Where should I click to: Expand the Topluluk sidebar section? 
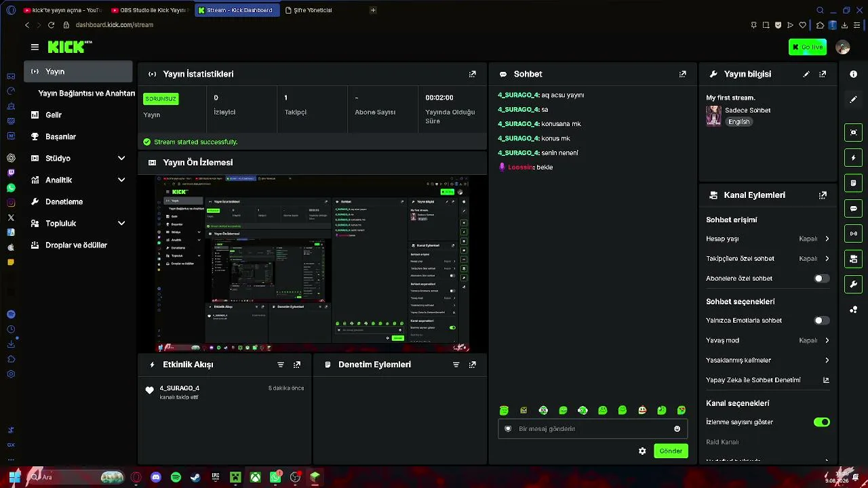(x=79, y=224)
